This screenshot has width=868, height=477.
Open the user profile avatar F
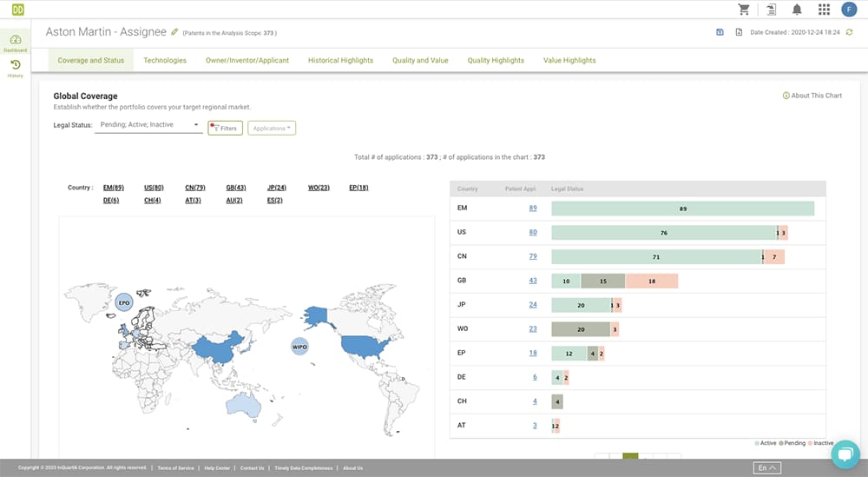(849, 10)
